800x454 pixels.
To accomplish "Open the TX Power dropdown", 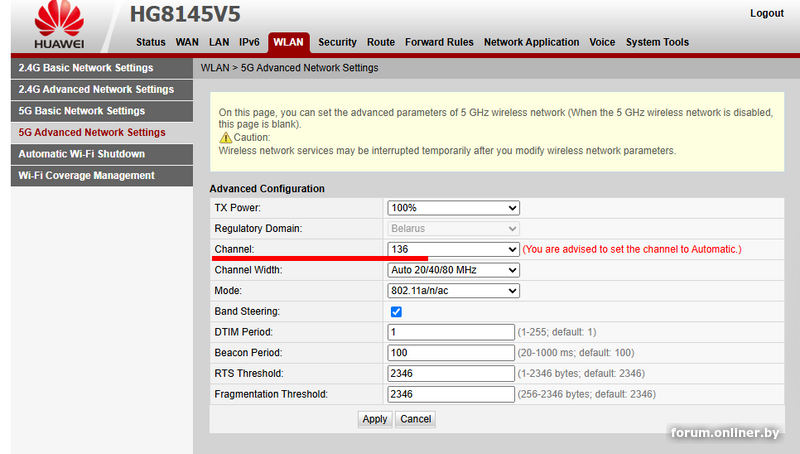I will [453, 208].
